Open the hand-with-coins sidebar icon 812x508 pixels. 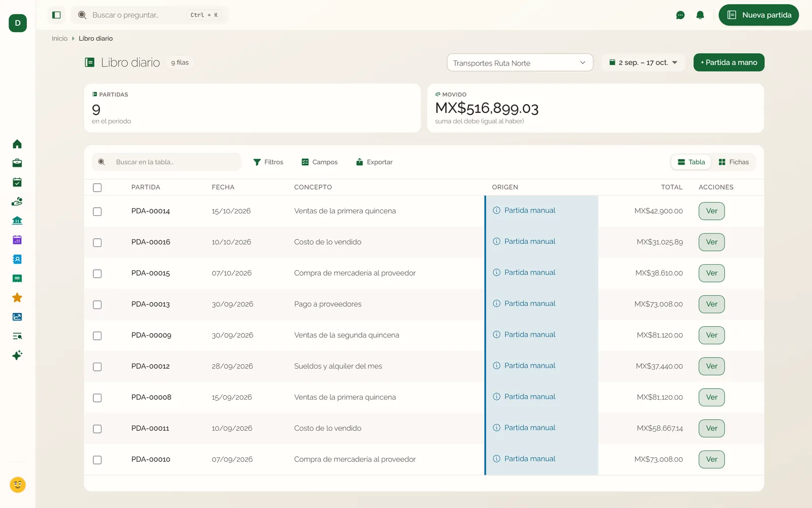[17, 202]
